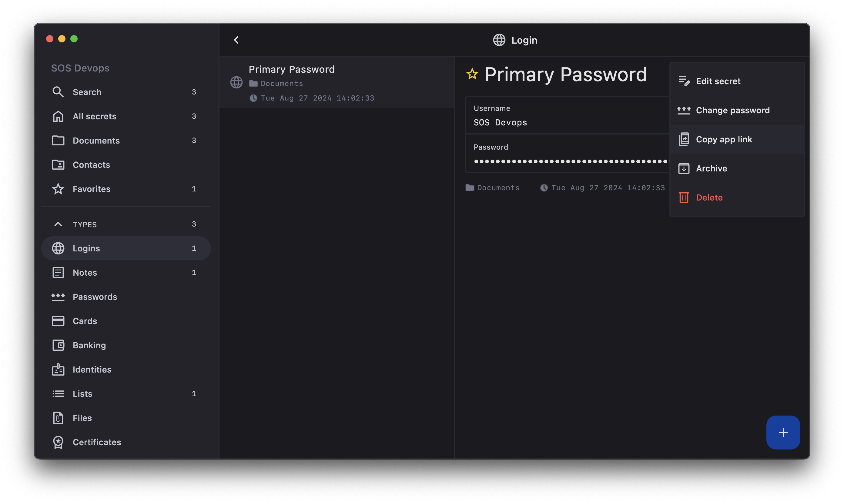The height and width of the screenshot is (504, 844).
Task: Select the Primary Password title in list entry
Action: coord(292,69)
